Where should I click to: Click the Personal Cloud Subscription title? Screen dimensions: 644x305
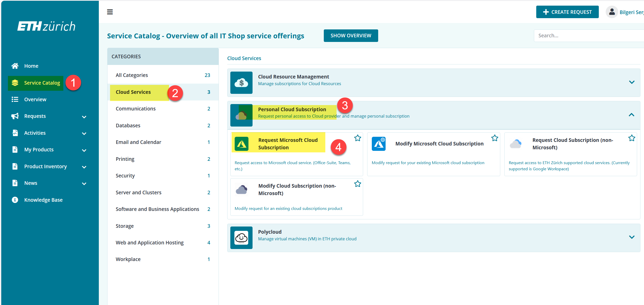292,109
